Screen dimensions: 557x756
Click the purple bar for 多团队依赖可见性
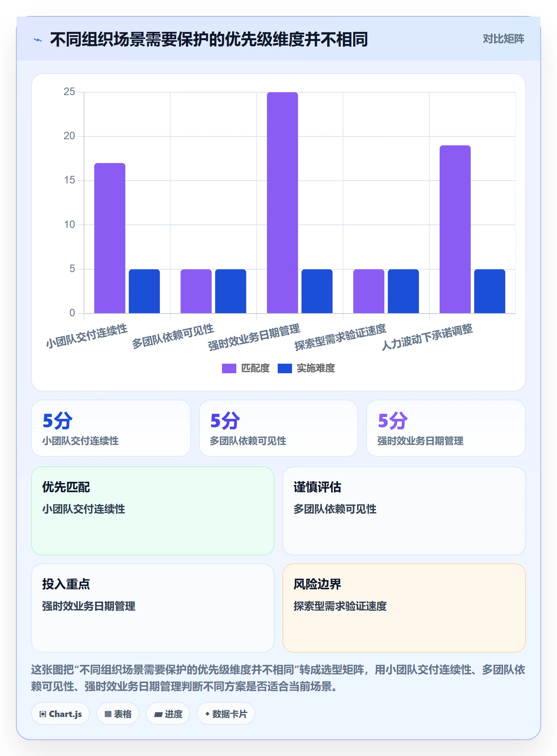point(196,291)
